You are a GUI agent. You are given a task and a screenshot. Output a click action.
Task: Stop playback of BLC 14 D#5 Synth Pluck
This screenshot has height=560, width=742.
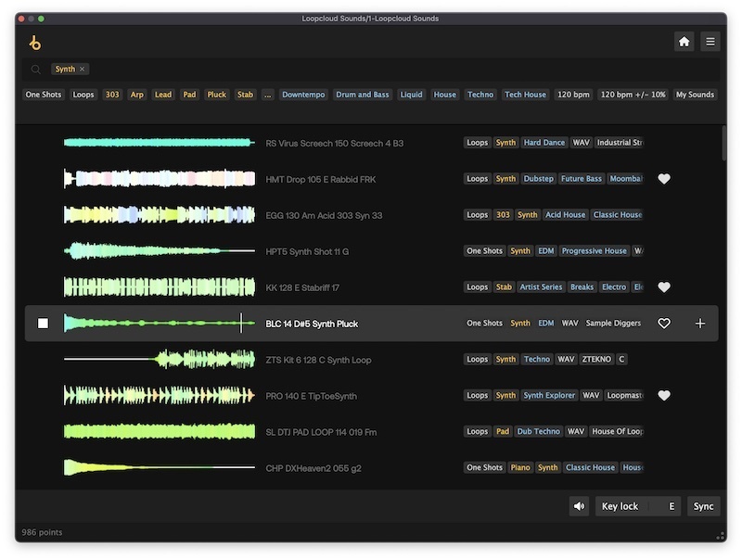[43, 324]
